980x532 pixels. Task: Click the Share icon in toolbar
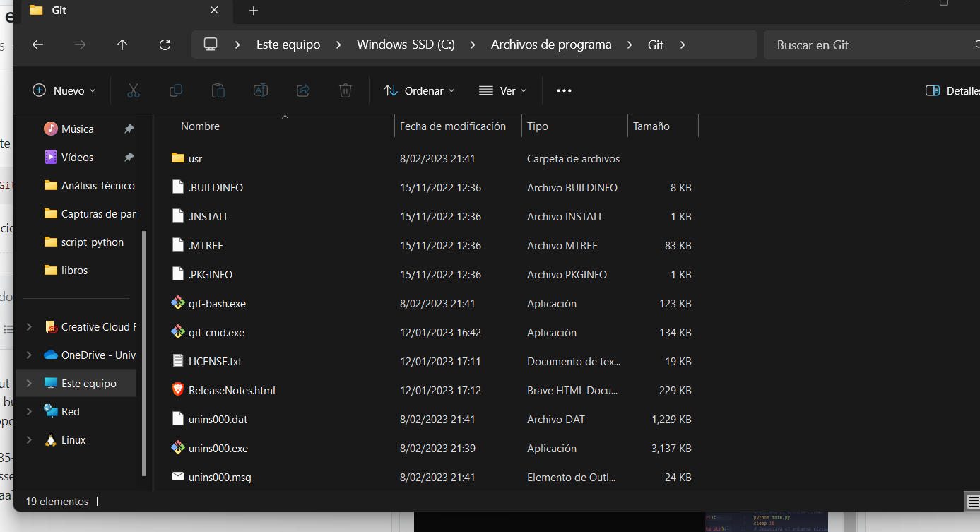click(303, 90)
